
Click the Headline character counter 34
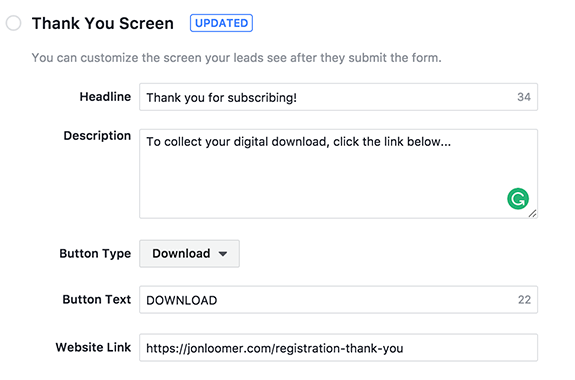(524, 97)
